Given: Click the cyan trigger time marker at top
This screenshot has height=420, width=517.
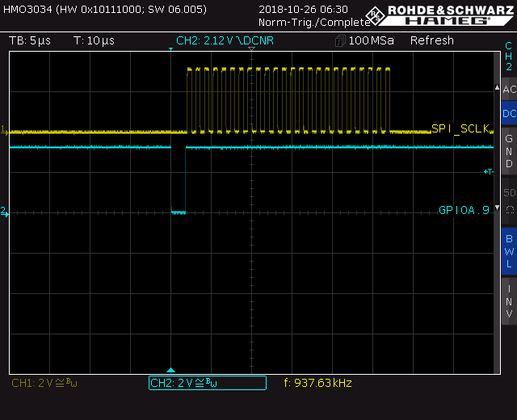Looking at the screenshot, I should [170, 49].
